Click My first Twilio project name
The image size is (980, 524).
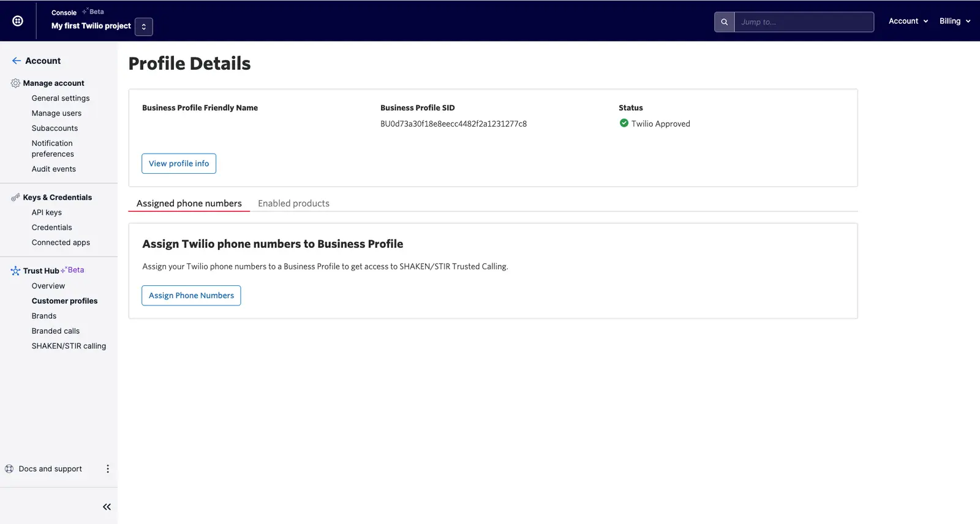click(91, 26)
